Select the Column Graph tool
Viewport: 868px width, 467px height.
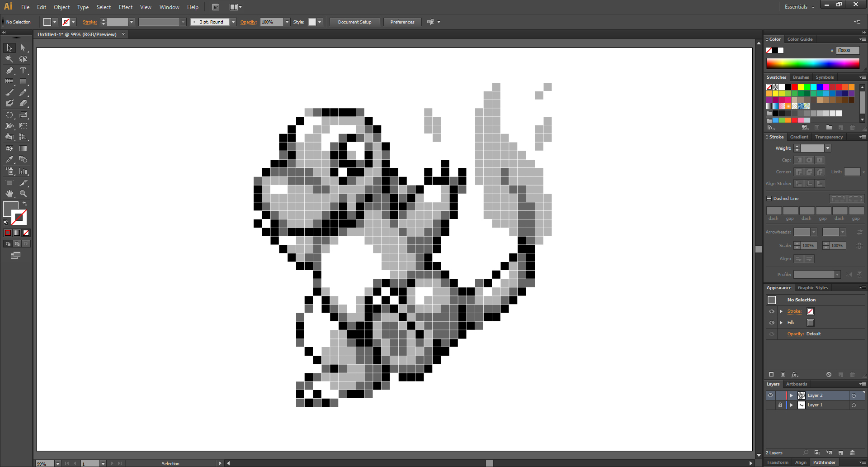(23, 171)
